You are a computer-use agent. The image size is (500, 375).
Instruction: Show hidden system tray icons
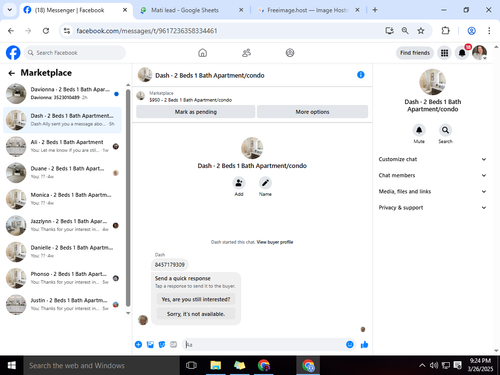(422, 365)
